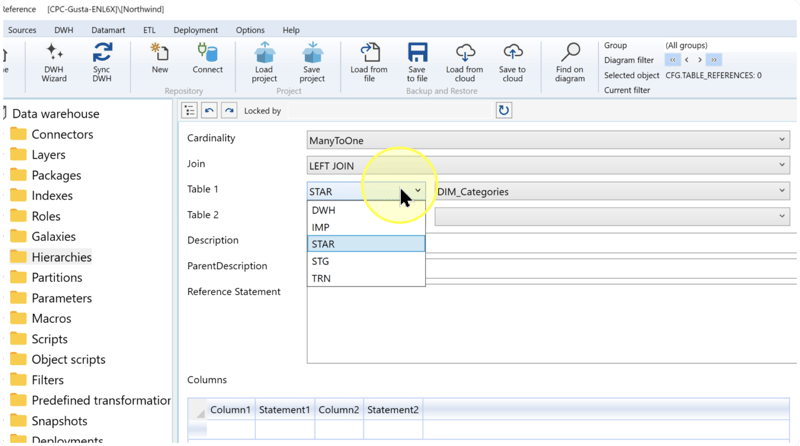Choose STG from schema list

pos(366,261)
